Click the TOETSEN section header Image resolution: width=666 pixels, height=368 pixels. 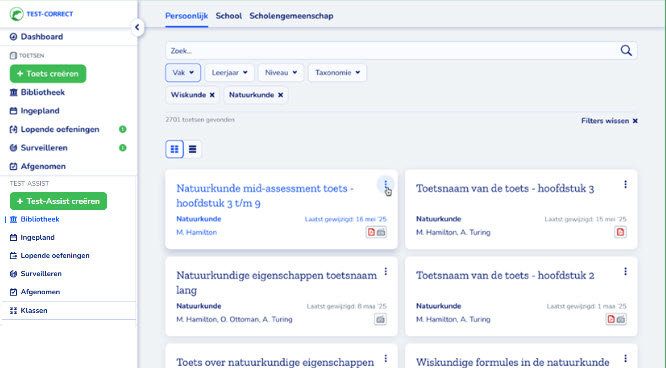tap(27, 56)
